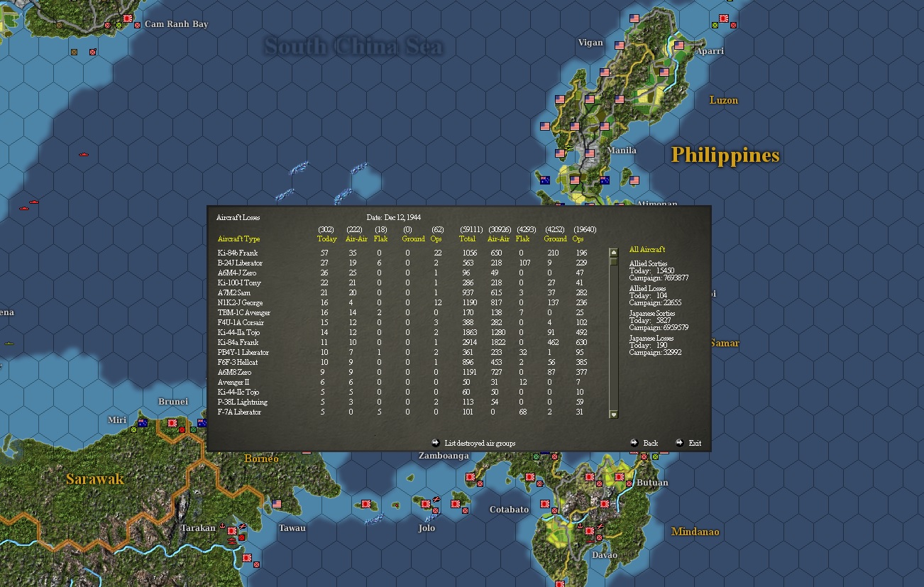Sort by the Total column header
924x587 pixels.
468,239
